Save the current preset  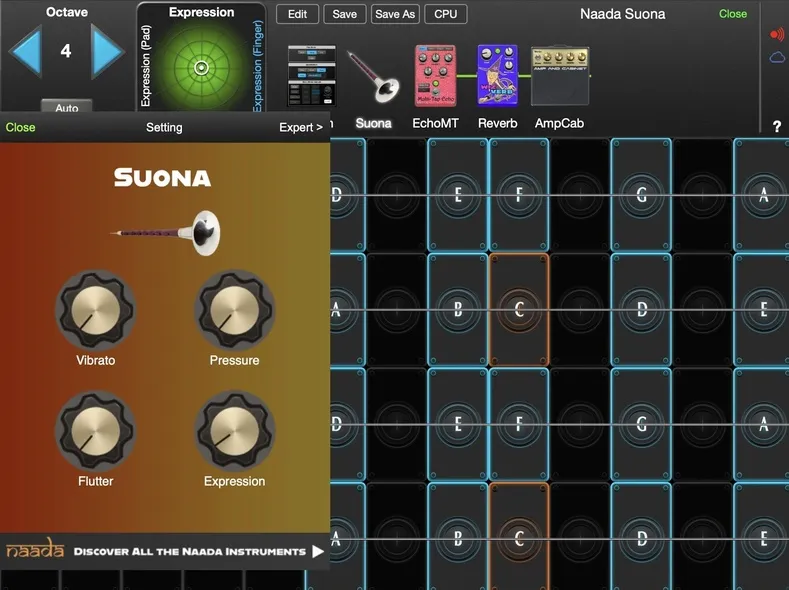pyautogui.click(x=345, y=14)
